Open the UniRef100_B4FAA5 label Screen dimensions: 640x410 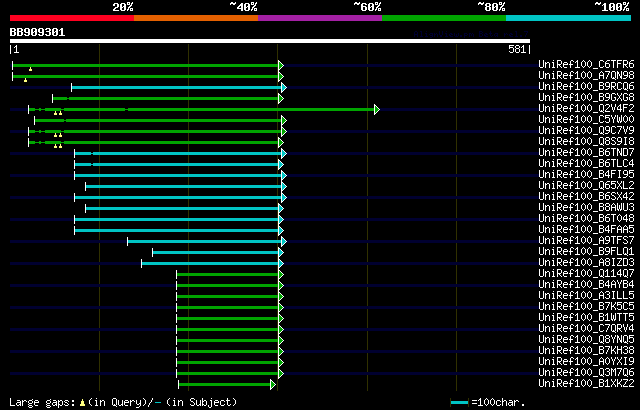[x=587, y=230]
